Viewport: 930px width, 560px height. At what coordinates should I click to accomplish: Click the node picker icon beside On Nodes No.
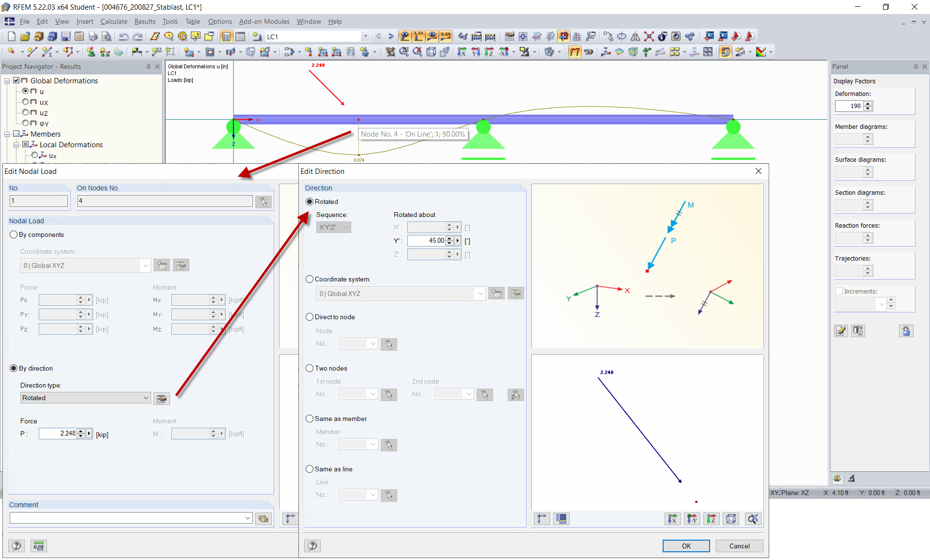click(263, 202)
